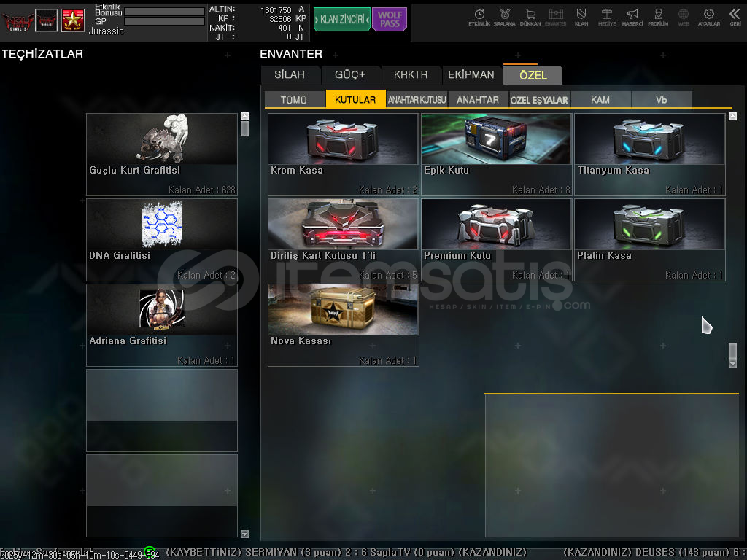Select the ANAHTAR KUTUSU sub-tab

pos(417,99)
